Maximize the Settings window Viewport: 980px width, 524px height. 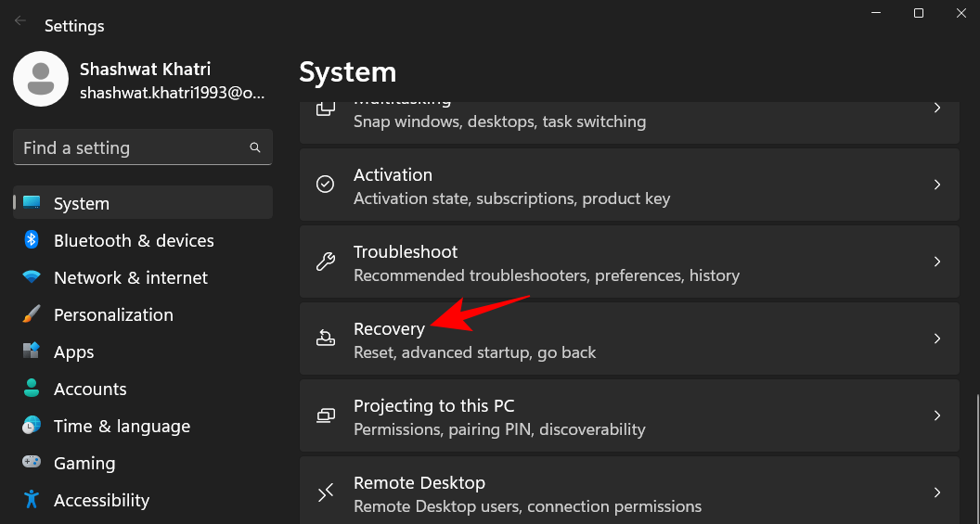pos(918,13)
